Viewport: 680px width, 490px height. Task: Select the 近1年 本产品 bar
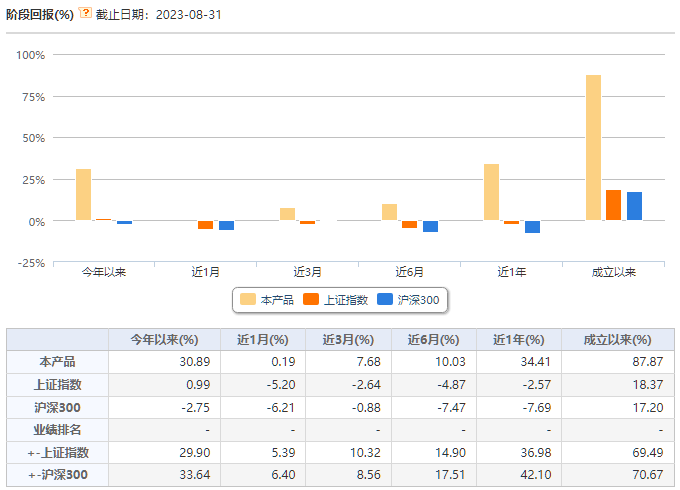point(491,192)
